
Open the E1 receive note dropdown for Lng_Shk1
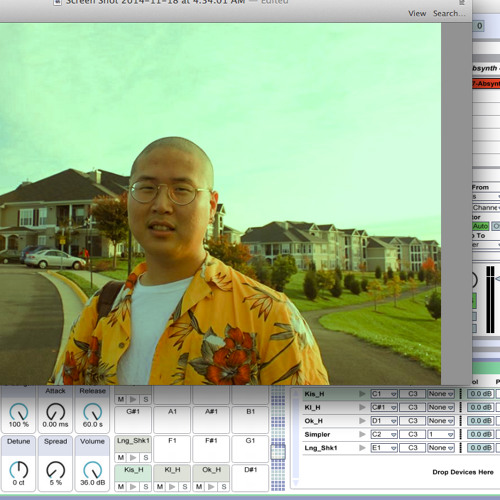click(384, 448)
